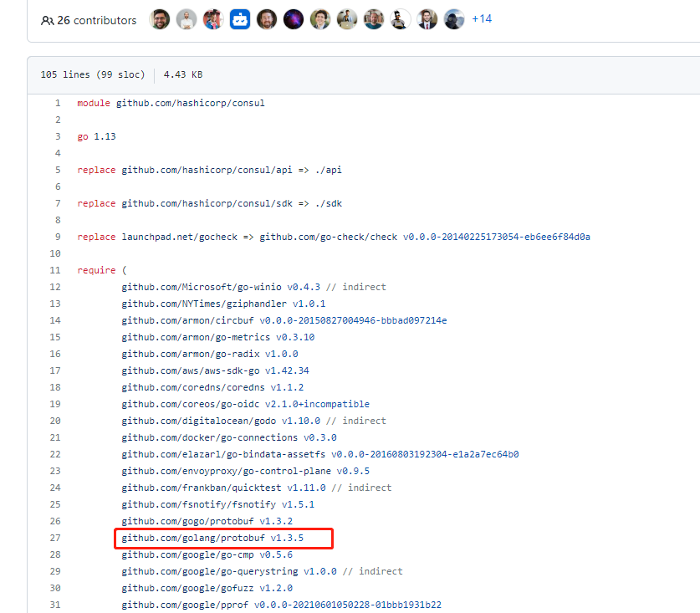Click github.com/gogo/protobuf v1.3.2 line
700x613 pixels.
pyautogui.click(x=207, y=522)
